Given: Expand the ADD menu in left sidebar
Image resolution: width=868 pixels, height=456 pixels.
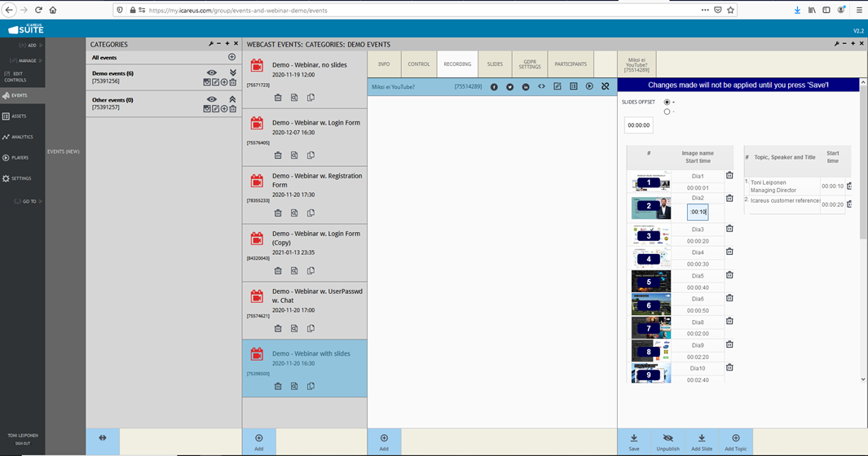Looking at the screenshot, I should pos(30,46).
